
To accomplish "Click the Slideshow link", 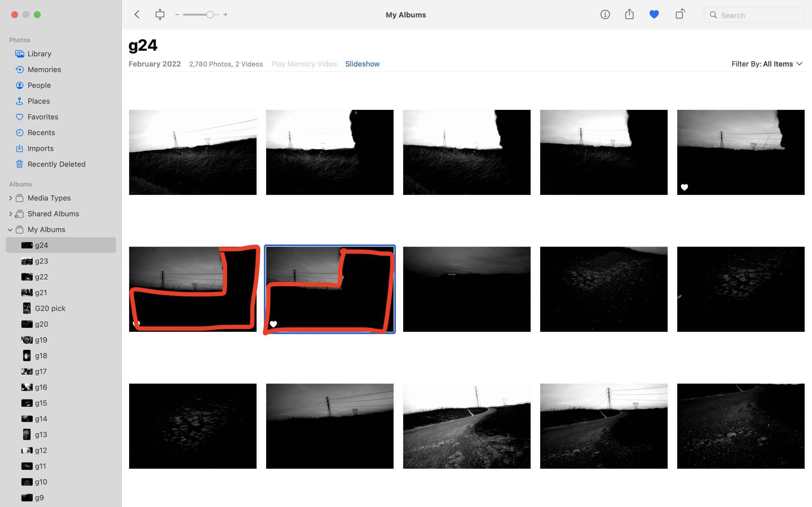I will click(x=362, y=64).
